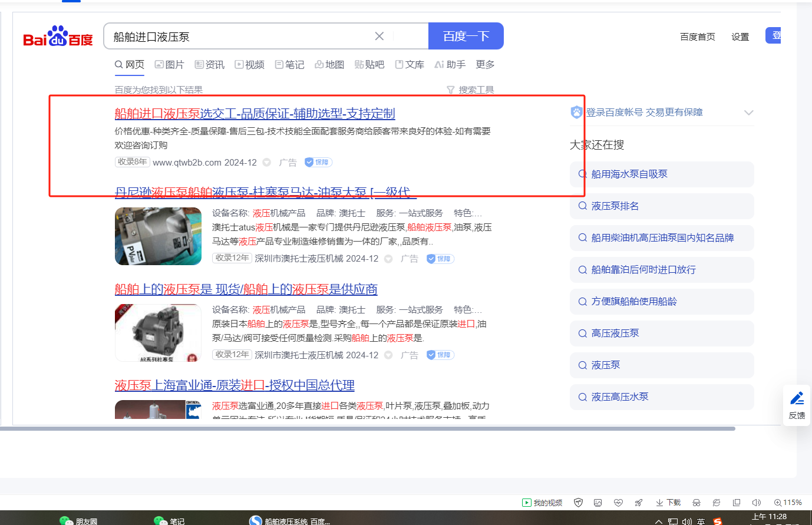Open the 设置 settings link
812x525 pixels.
[740, 37]
